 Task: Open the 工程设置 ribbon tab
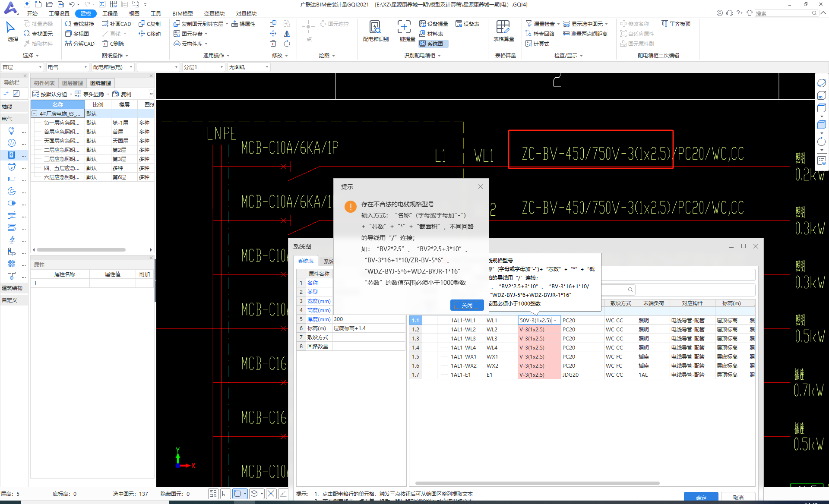point(59,13)
